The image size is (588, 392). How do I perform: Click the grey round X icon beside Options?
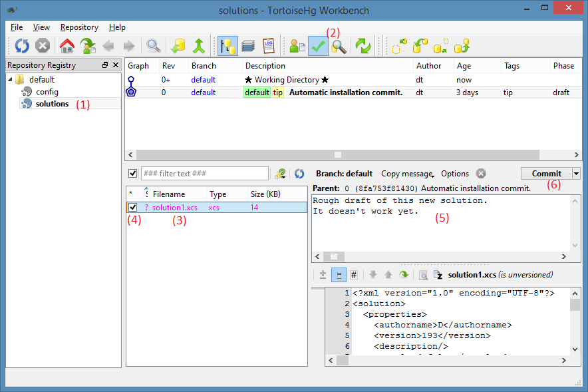click(x=481, y=173)
